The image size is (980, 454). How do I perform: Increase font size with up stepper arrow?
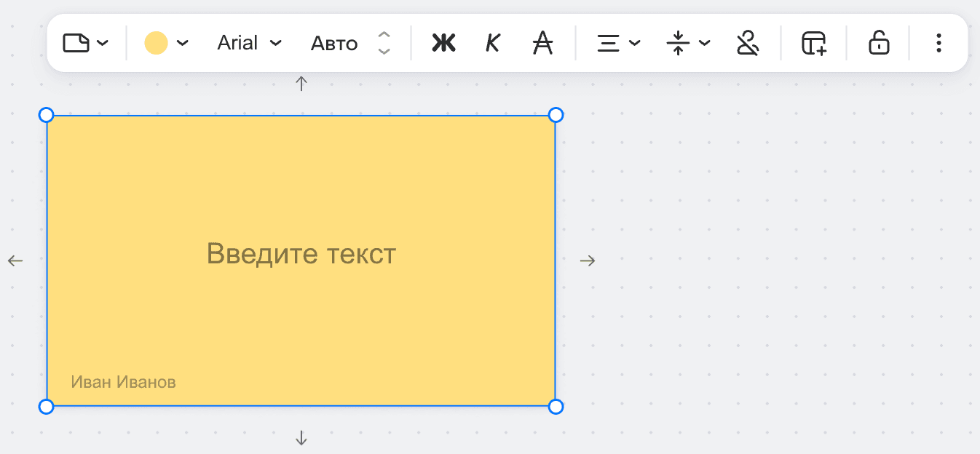click(x=384, y=35)
